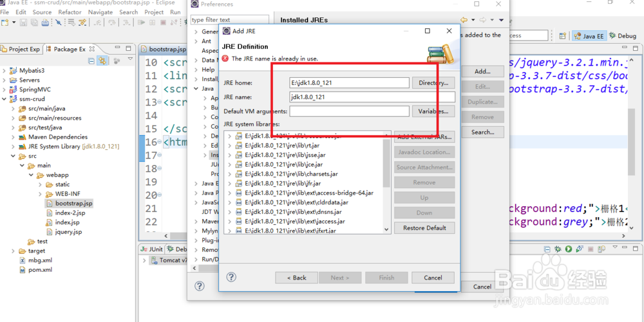Click the Save All toolbar icon

pyautogui.click(x=35, y=22)
